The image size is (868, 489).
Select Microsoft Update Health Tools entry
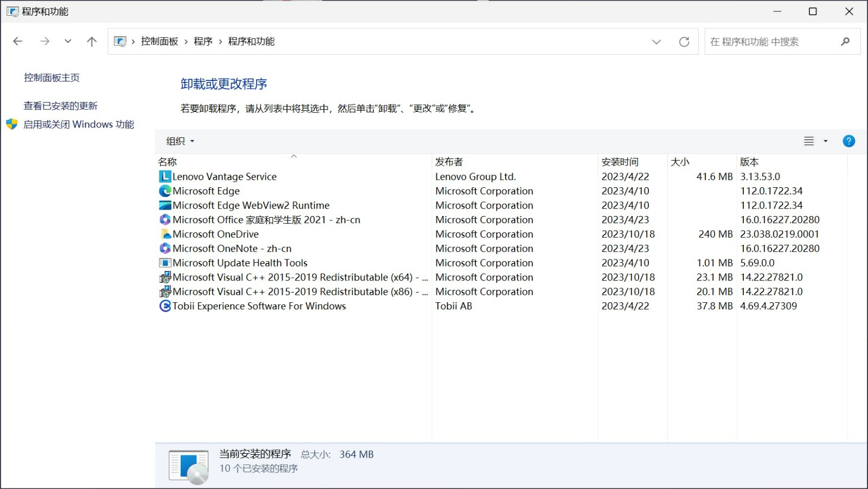(240, 263)
